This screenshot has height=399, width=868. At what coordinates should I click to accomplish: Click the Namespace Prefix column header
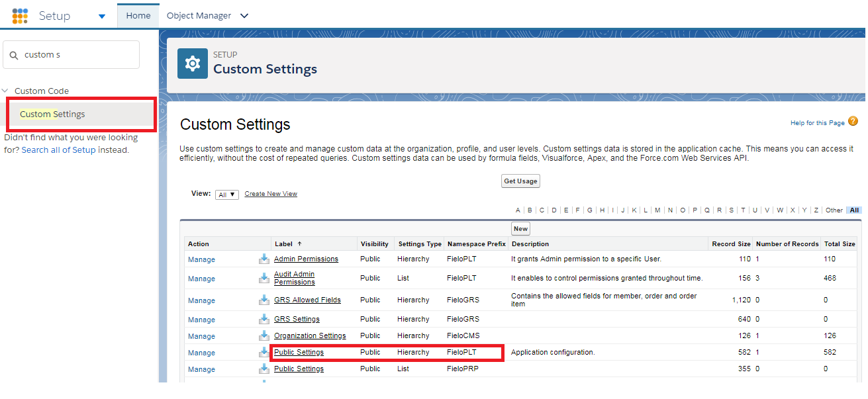click(x=477, y=244)
